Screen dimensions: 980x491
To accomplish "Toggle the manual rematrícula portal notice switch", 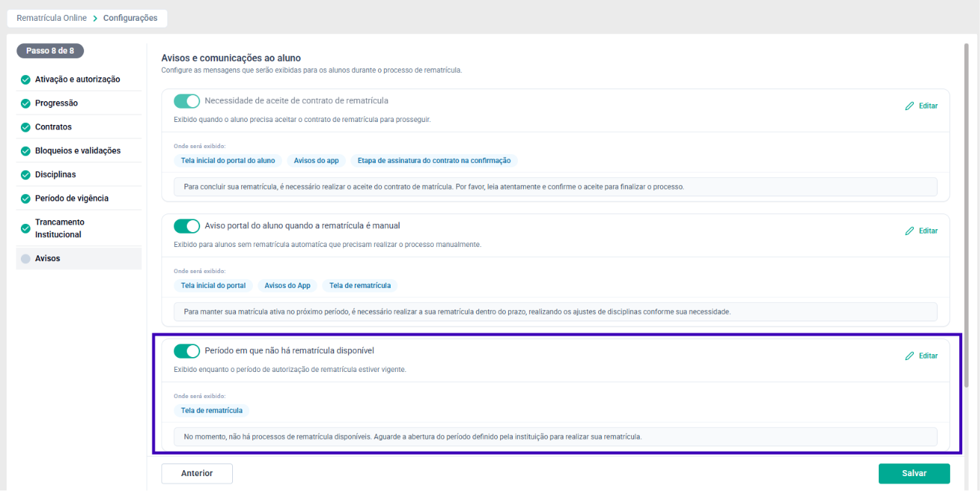I will (187, 226).
